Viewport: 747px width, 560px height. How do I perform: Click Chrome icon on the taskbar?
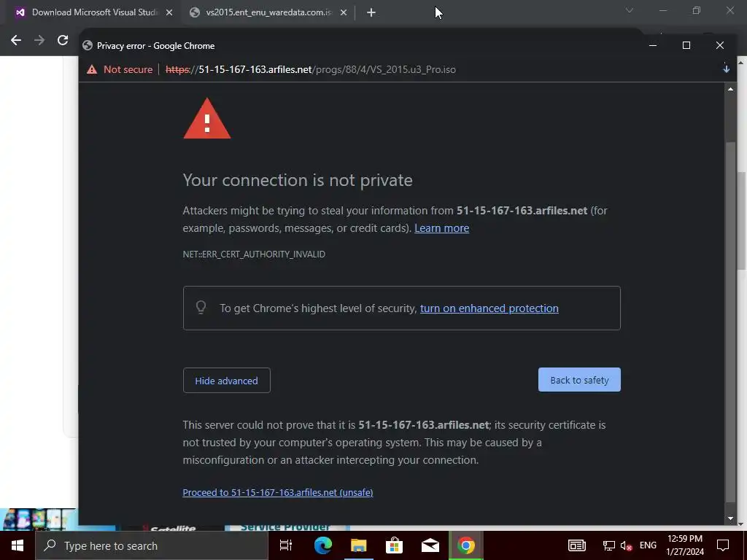point(466,545)
